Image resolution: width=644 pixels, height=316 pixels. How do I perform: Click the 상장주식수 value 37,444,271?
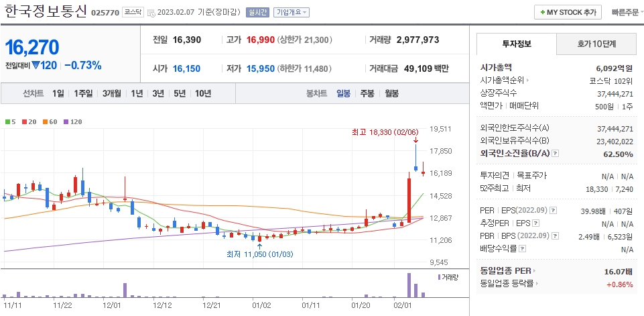(615, 94)
